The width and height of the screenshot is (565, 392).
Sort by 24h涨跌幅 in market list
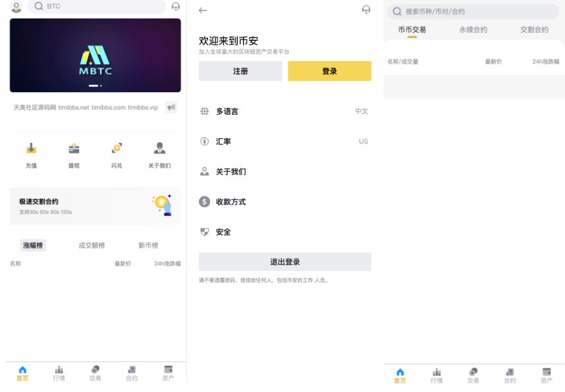click(546, 62)
